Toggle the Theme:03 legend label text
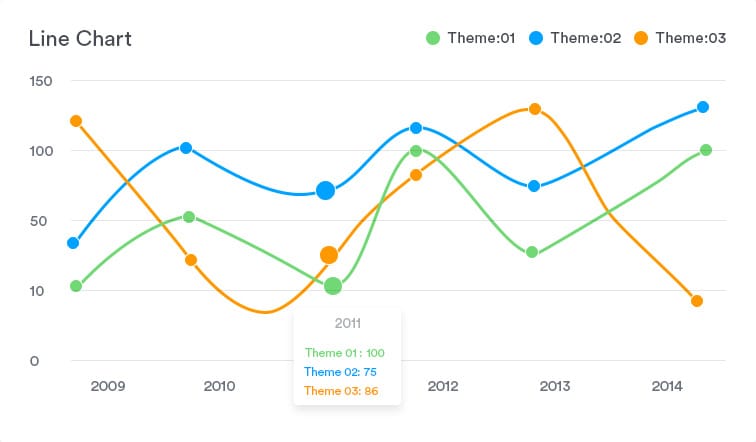Image resolution: width=756 pixels, height=442 pixels. (x=690, y=38)
